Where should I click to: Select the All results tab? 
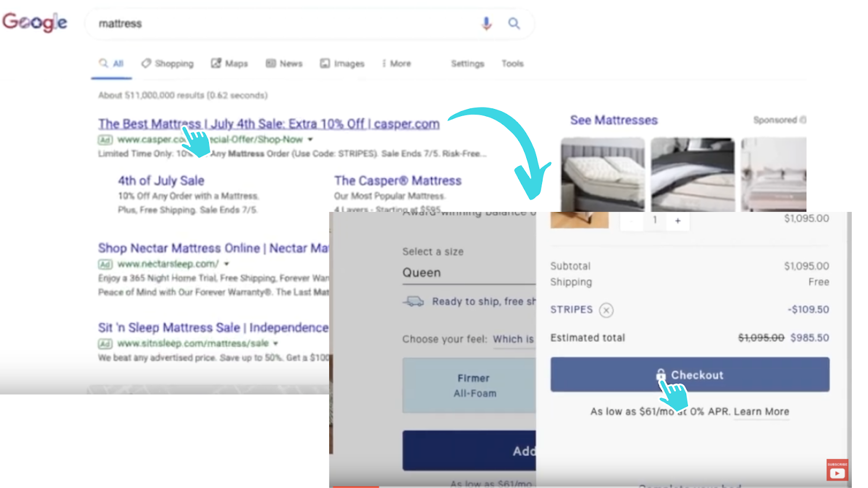pyautogui.click(x=112, y=63)
